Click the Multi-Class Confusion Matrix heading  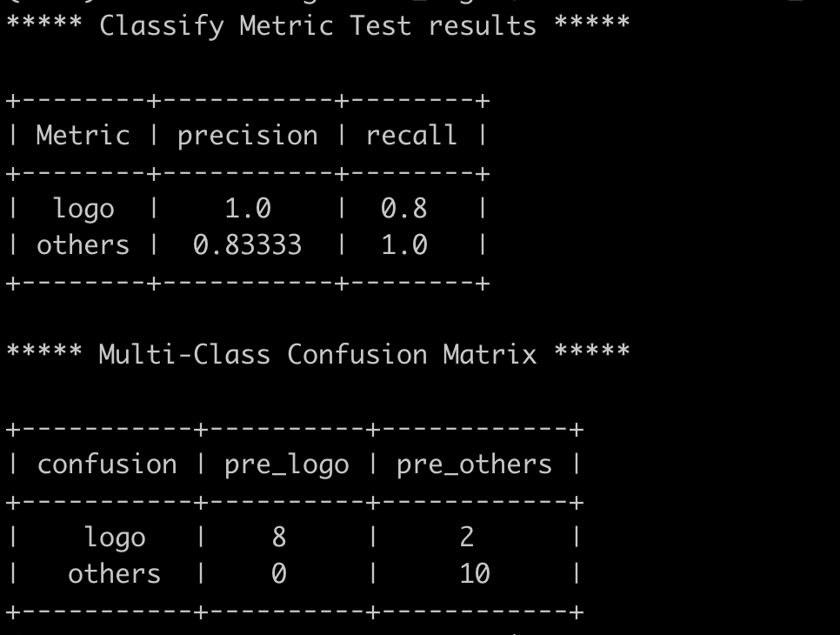[317, 354]
